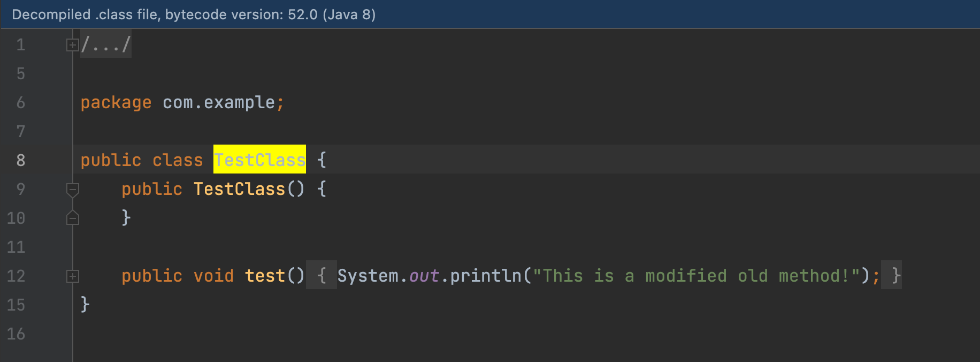Click the fold end marker on line 10
Image resolution: width=980 pixels, height=362 pixels.
pyautogui.click(x=73, y=218)
